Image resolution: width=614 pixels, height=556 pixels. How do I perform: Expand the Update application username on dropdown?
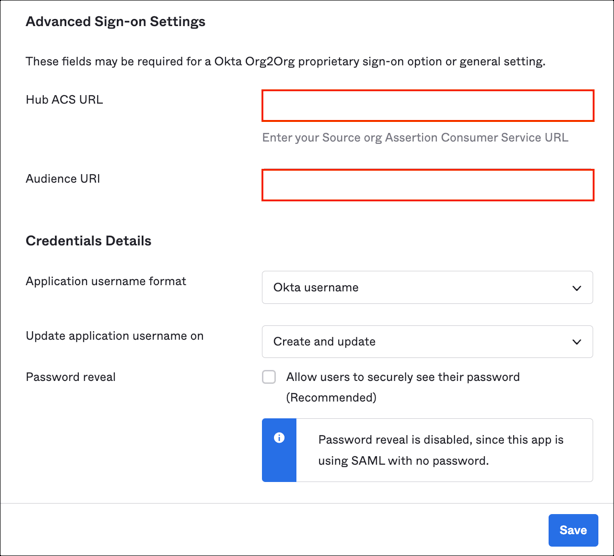(427, 342)
